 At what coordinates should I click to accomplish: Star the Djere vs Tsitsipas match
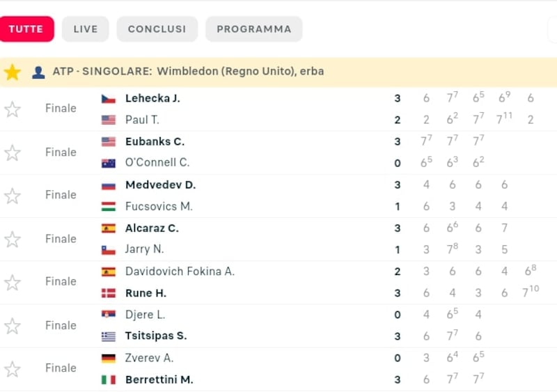pyautogui.click(x=13, y=327)
